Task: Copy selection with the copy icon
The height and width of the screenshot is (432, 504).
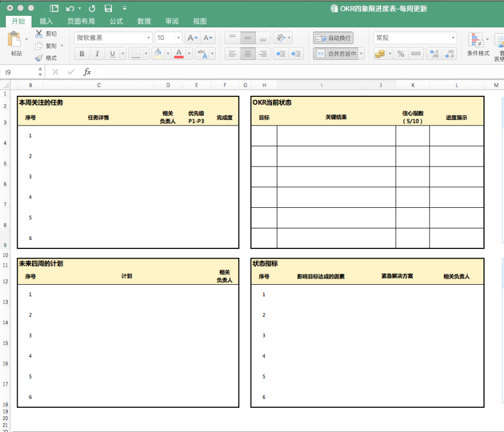Action: tap(39, 45)
